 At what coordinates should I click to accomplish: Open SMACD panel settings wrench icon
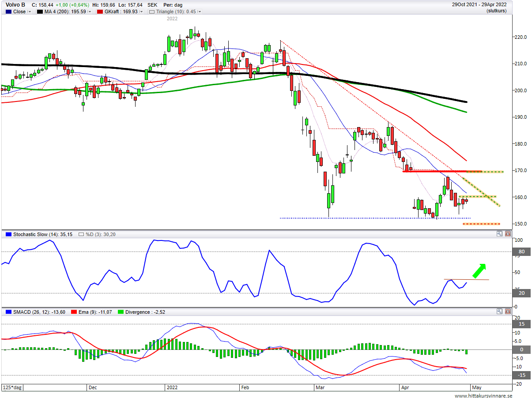click(499, 312)
